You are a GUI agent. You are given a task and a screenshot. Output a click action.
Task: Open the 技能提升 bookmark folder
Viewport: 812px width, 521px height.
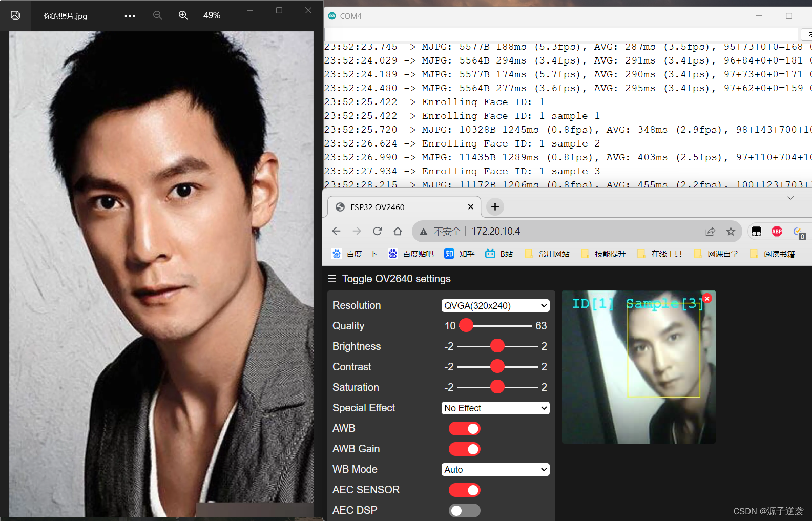click(603, 254)
